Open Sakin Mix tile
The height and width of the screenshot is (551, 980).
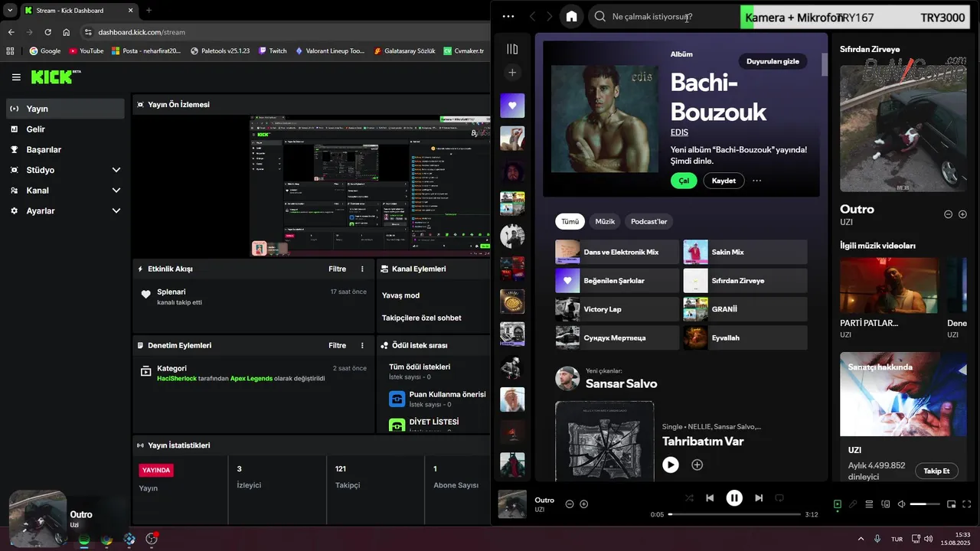point(745,252)
